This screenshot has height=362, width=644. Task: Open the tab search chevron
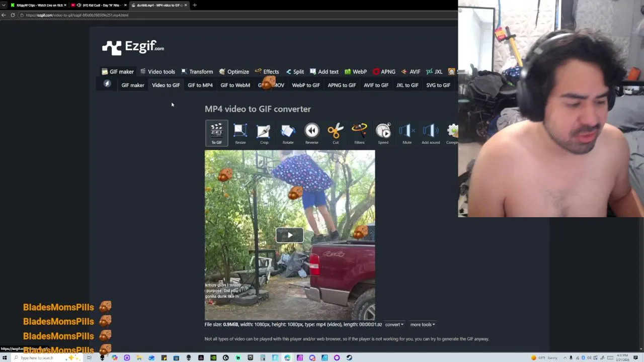[4, 5]
